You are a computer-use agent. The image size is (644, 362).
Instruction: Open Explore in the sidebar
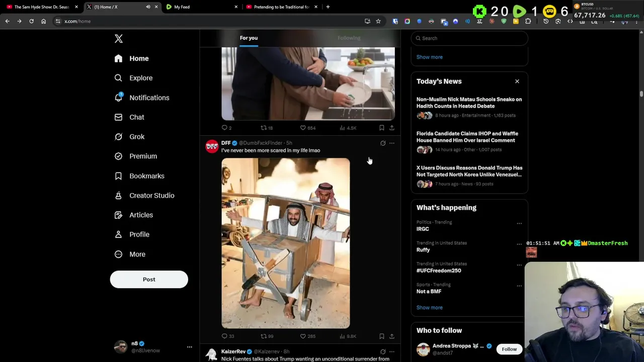pos(133,78)
